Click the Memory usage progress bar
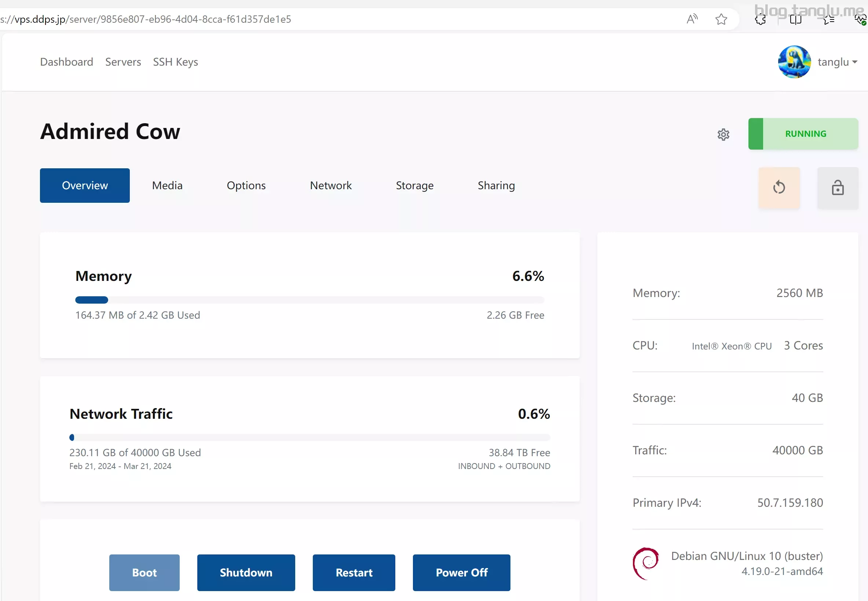This screenshot has width=868, height=601. click(310, 300)
